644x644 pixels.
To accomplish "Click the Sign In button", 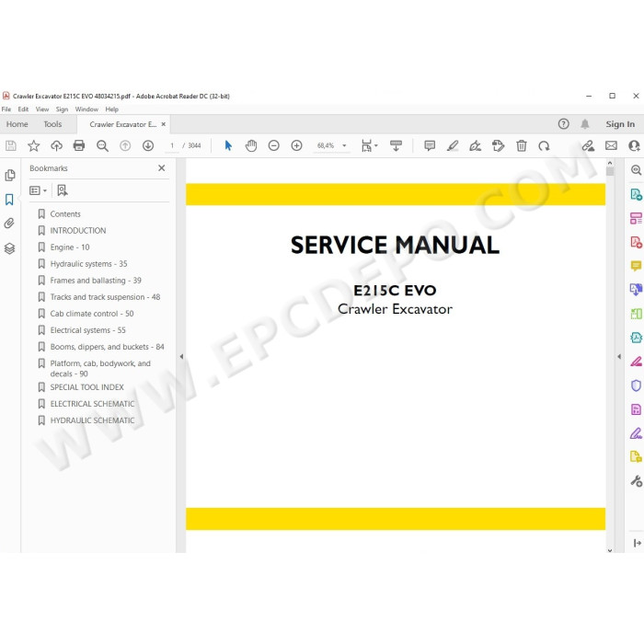I will [620, 124].
